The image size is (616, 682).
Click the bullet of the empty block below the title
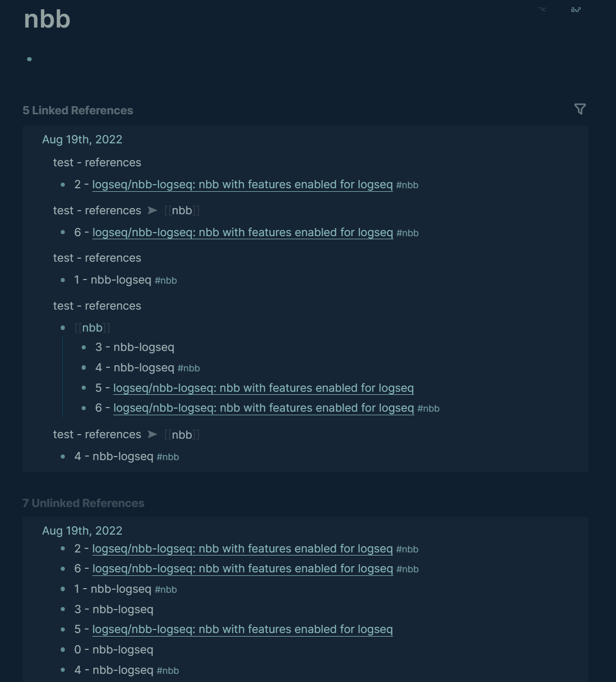click(x=29, y=59)
